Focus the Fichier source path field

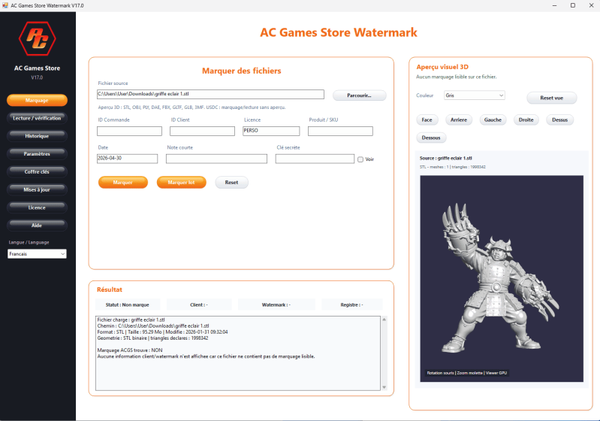tap(210, 94)
